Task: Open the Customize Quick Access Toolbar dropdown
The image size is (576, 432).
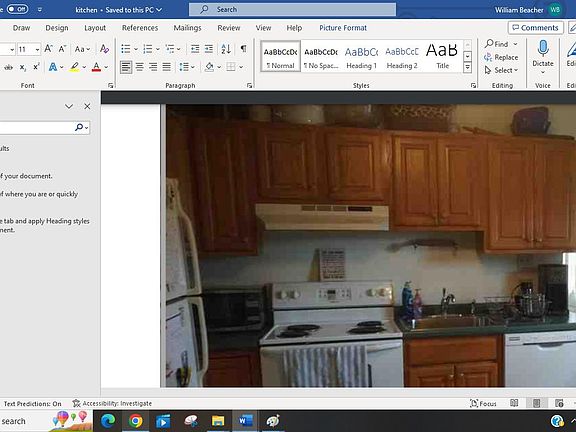Action: tap(40, 10)
